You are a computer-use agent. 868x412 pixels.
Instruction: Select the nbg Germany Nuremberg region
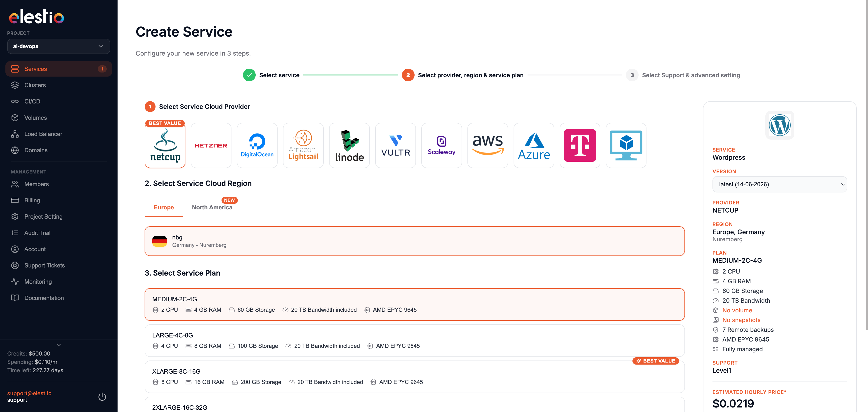pos(415,241)
